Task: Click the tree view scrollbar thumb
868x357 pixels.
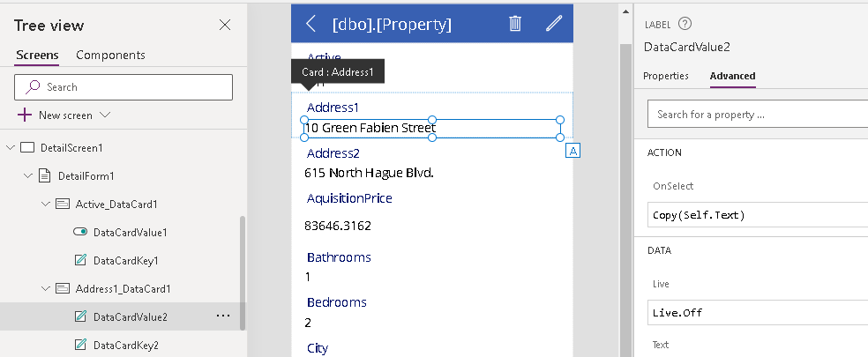Action: 243,273
